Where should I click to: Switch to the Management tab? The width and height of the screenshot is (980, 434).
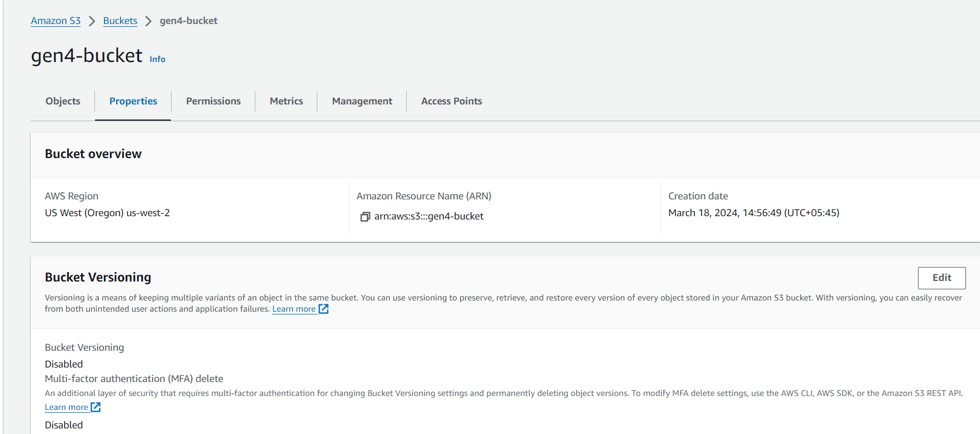tap(362, 101)
